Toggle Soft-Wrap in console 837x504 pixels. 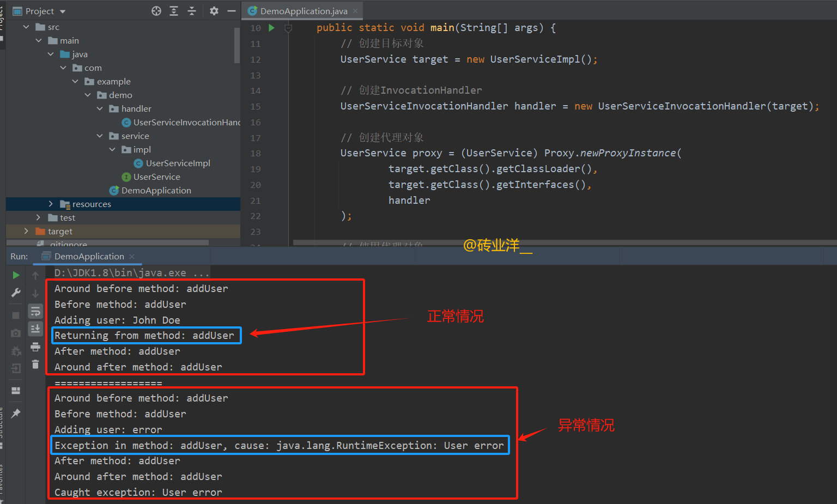click(x=35, y=311)
